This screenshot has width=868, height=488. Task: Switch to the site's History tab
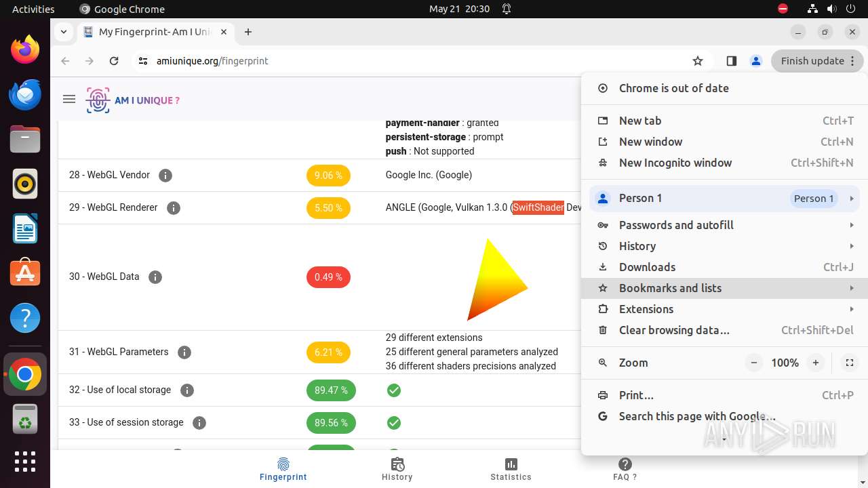[397, 469]
